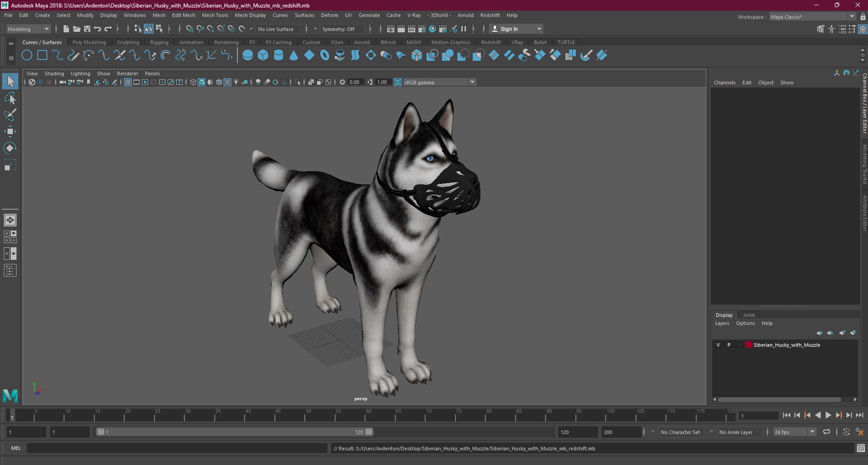Create a NURBS cylinder from the shelf
The image size is (868, 465).
pos(278,56)
